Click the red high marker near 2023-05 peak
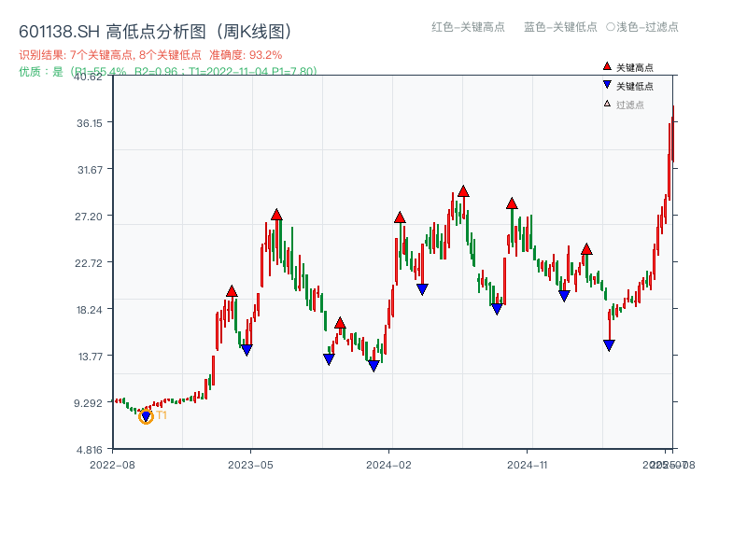This screenshot has width=747, height=560. click(x=276, y=213)
